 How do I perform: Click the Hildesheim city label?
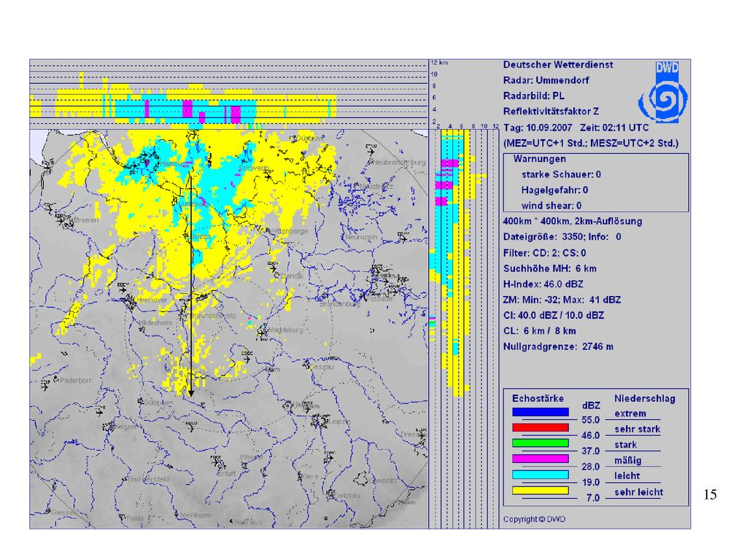(155, 322)
